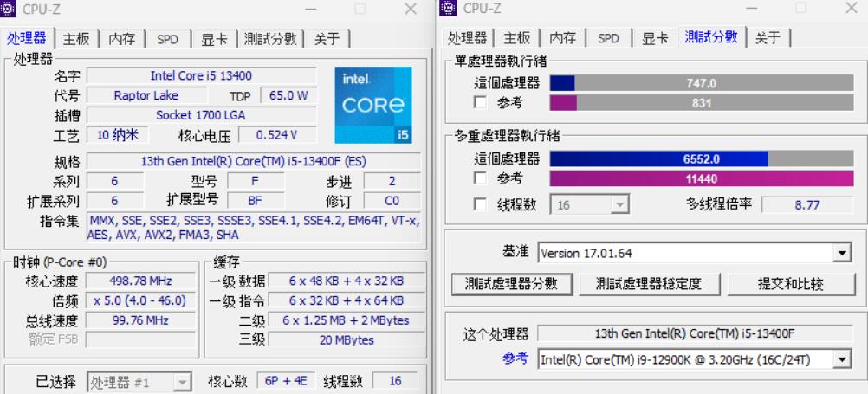
Task: Click the 代号 field Raptor Lake
Action: point(146,95)
